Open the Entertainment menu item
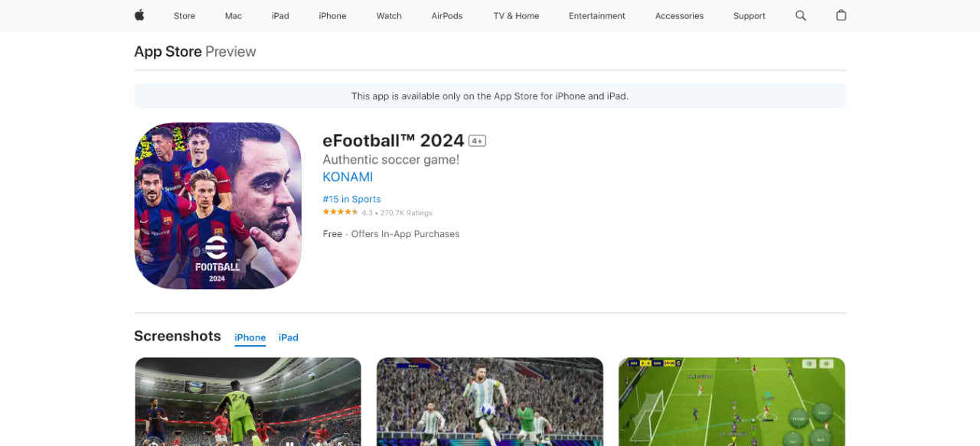The image size is (980, 446). pos(597,16)
